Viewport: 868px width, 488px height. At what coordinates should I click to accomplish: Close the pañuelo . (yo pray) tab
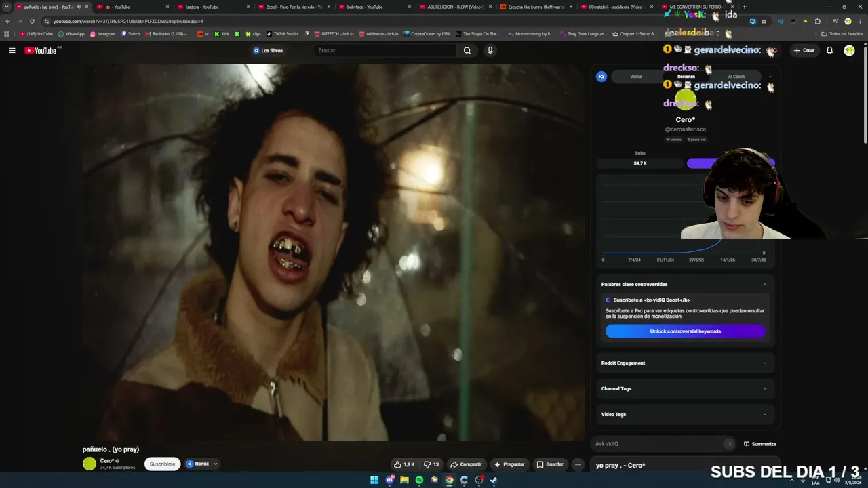pos(86,7)
